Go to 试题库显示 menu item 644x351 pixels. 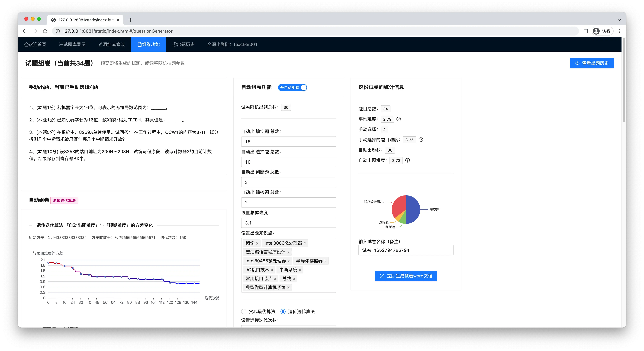[x=72, y=45]
